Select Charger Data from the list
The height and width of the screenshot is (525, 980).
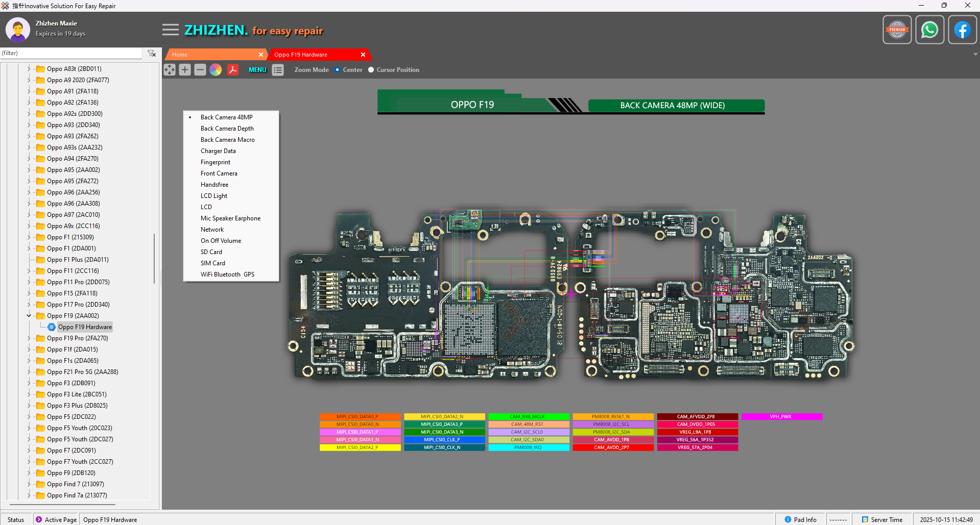[x=218, y=151]
